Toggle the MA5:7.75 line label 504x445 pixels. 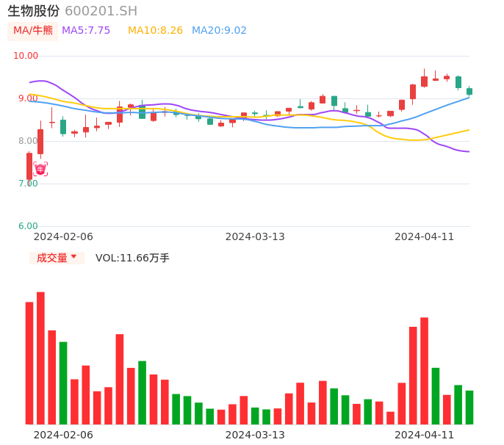tap(86, 30)
